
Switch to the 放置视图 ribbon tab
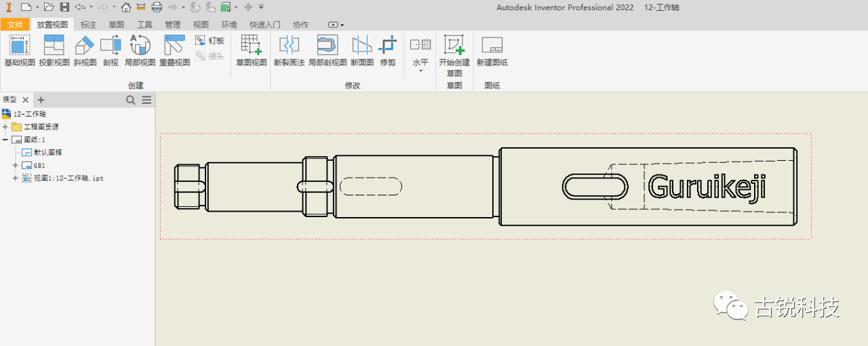[52, 24]
